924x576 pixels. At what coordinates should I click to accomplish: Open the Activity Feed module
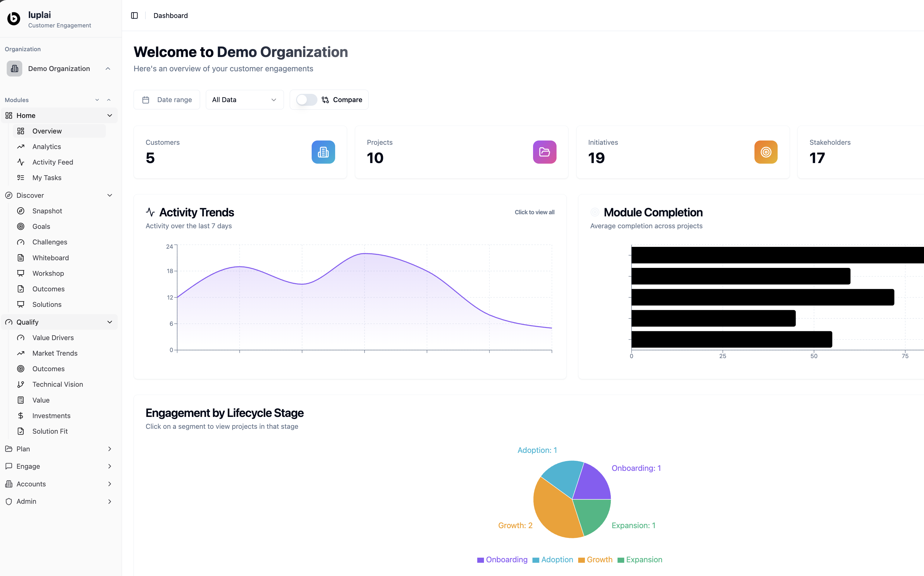52,162
